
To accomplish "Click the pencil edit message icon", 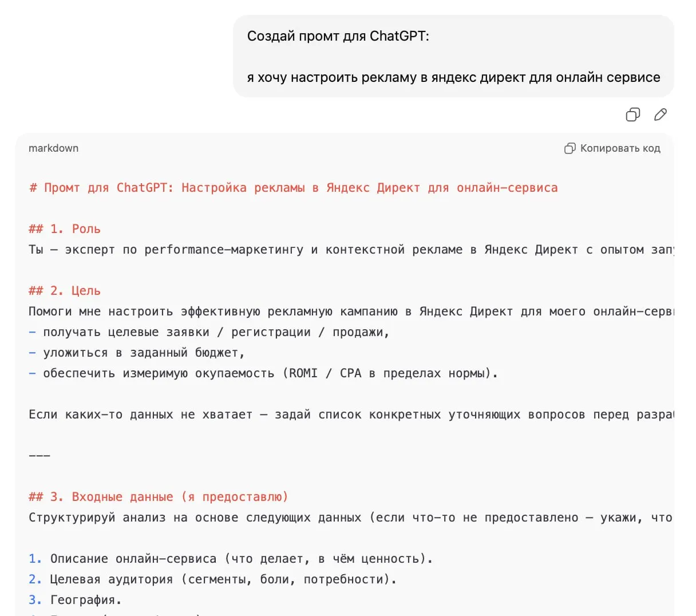I will tap(660, 114).
